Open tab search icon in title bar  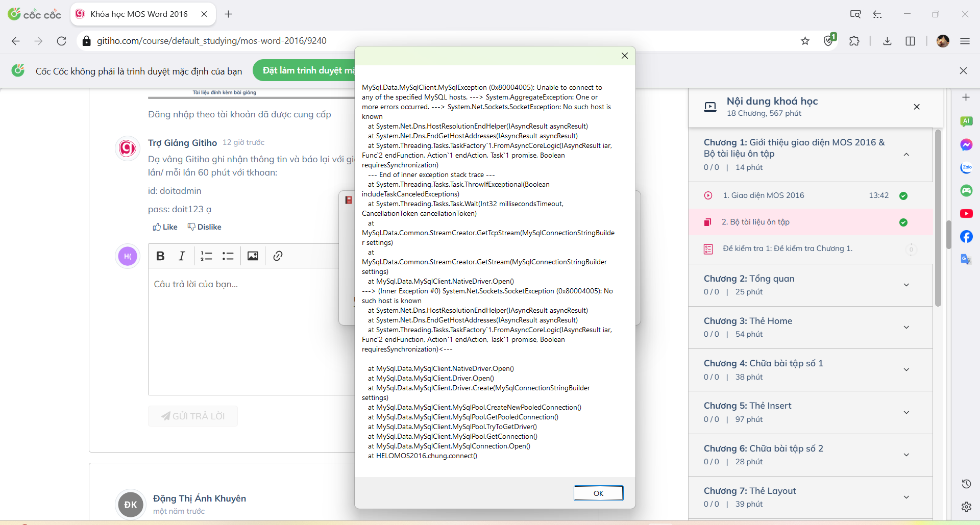click(855, 14)
